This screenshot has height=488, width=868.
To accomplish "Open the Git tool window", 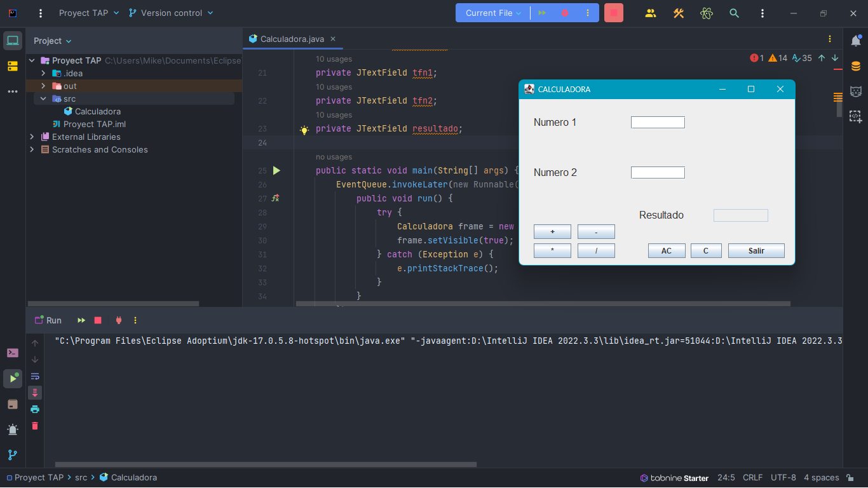I will pos(13,455).
